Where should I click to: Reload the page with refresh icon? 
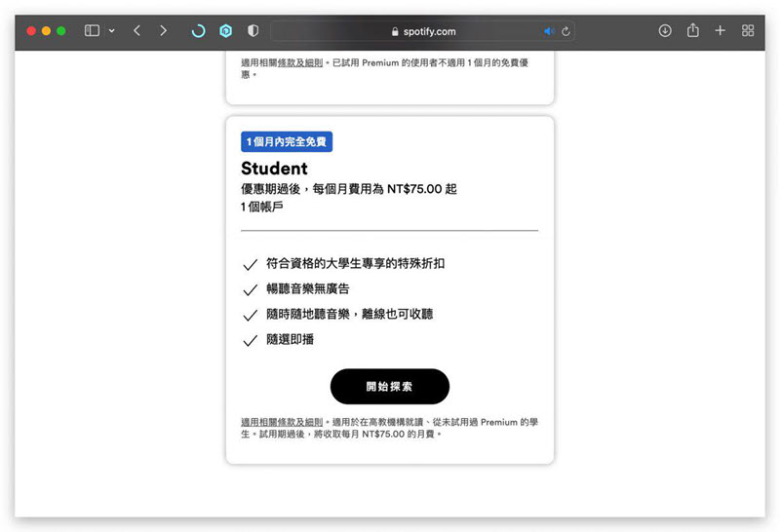pyautogui.click(x=565, y=31)
